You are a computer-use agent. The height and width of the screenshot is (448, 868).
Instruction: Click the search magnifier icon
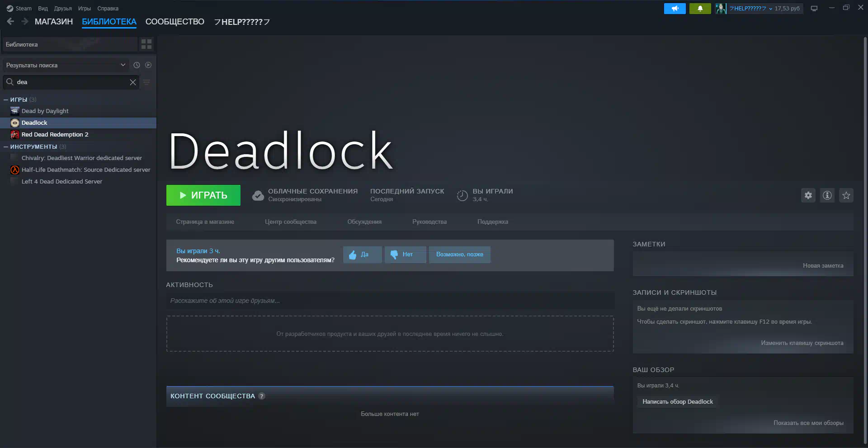tap(9, 82)
